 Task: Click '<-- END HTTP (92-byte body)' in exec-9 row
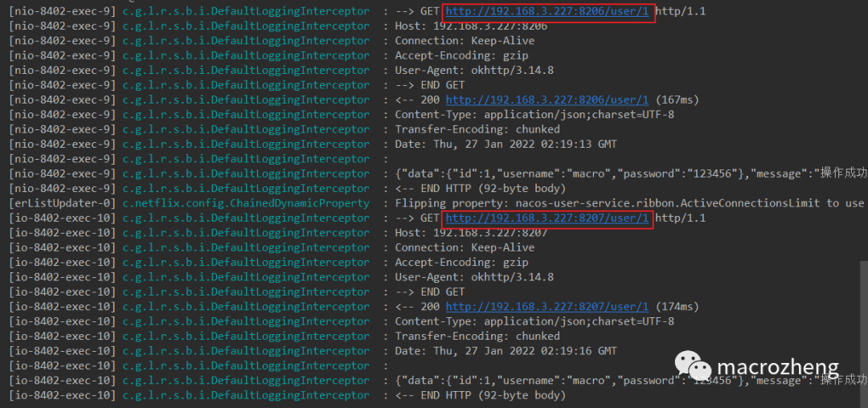tap(481, 189)
